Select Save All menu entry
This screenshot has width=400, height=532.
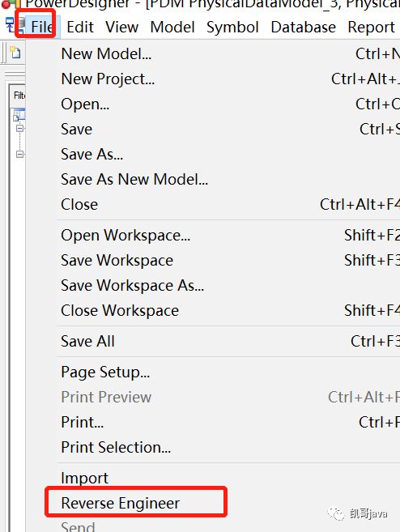(x=88, y=341)
